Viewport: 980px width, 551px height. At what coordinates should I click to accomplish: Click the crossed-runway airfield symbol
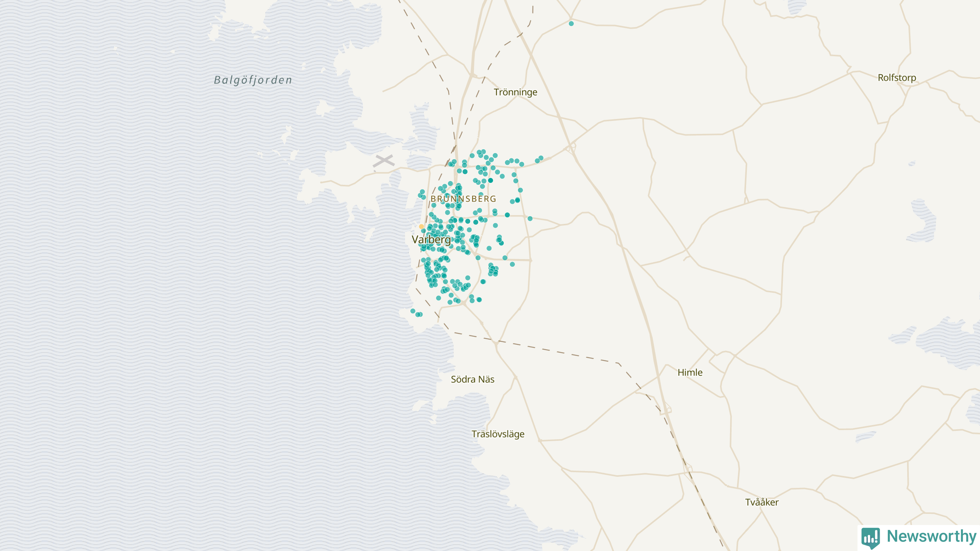(384, 161)
